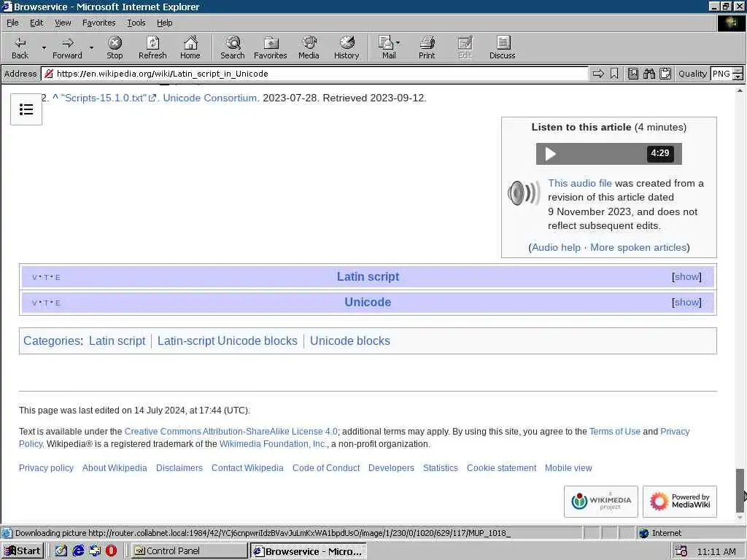Click the binoculars find icon

point(649,74)
